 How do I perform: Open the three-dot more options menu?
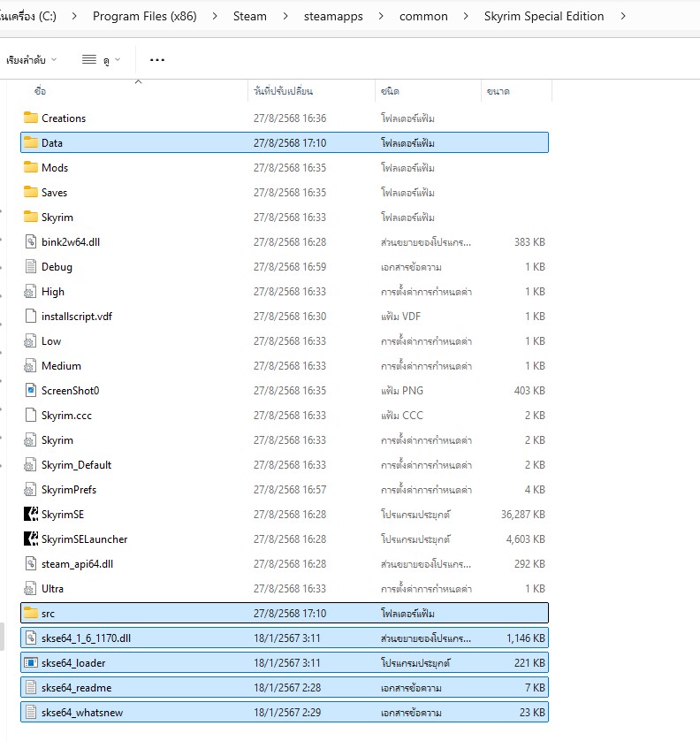click(x=157, y=60)
